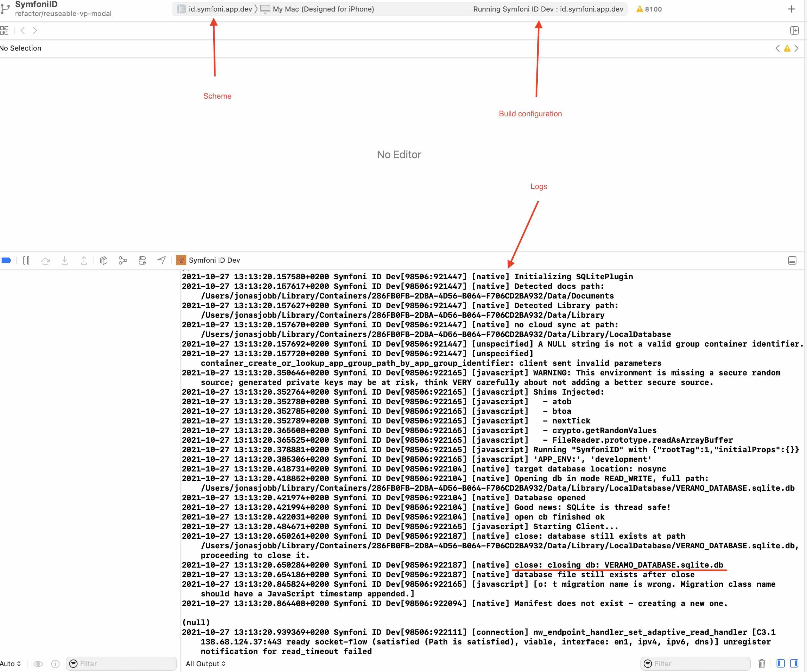This screenshot has width=807, height=672.
Task: Click the No Selection jump bar item
Action: click(21, 48)
